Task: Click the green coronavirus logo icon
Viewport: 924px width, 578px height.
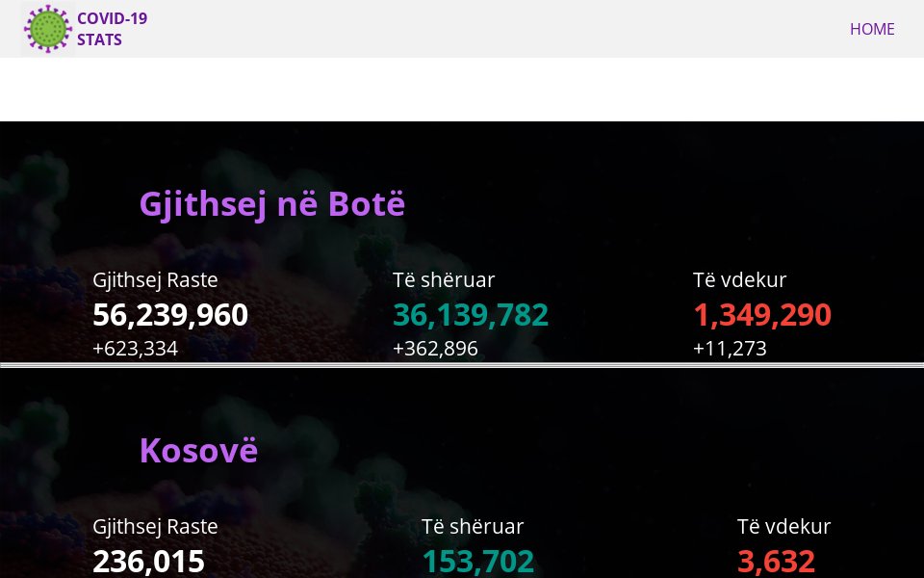Action: pos(48,29)
